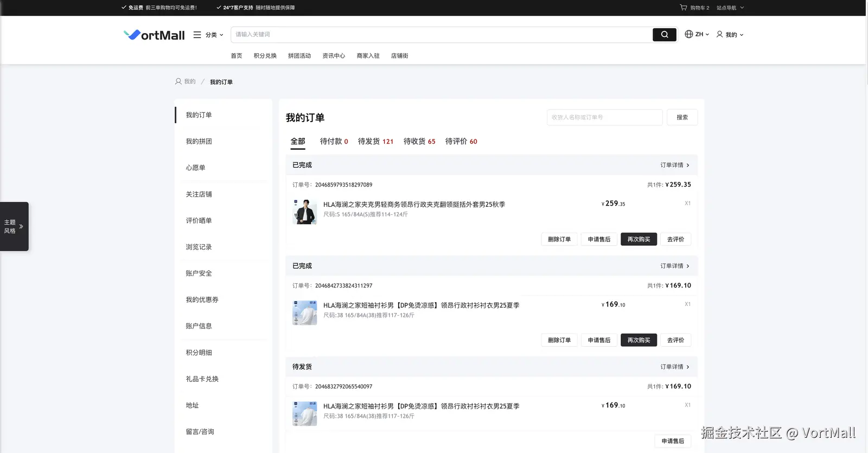Screen dimensions: 868x453
Task: Click the black search magnifier button
Action: [665, 35]
